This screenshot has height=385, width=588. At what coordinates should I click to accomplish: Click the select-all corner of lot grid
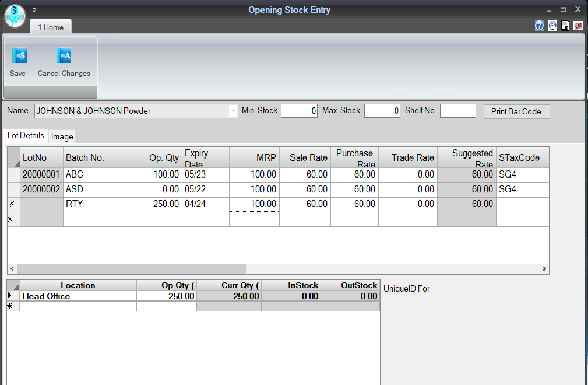pos(14,157)
